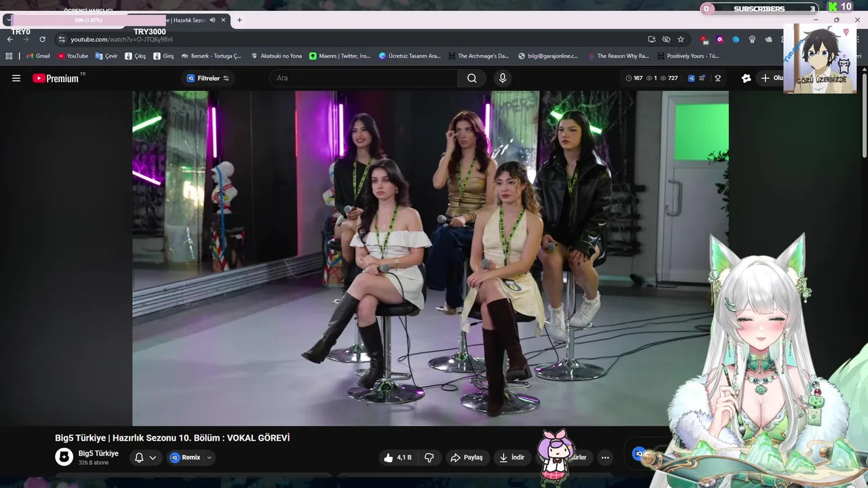Close the Hazırlık Sezonu tab
Viewport: 868px width, 488px height.
pos(223,20)
